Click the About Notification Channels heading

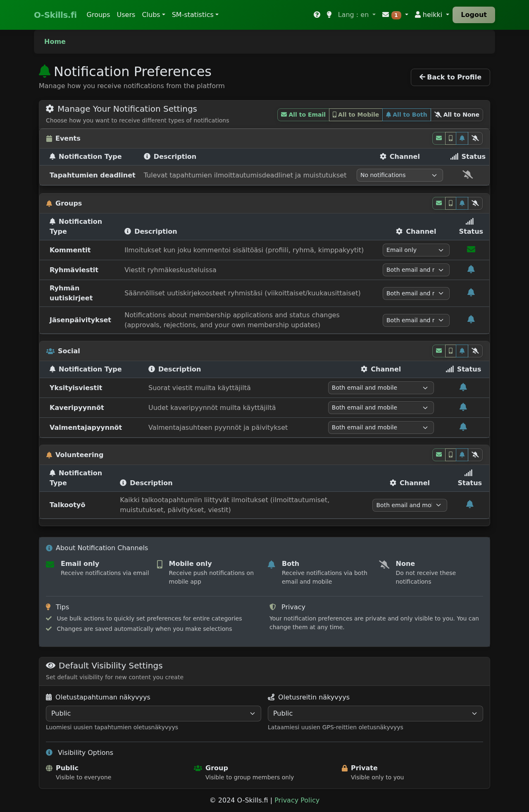[102, 548]
